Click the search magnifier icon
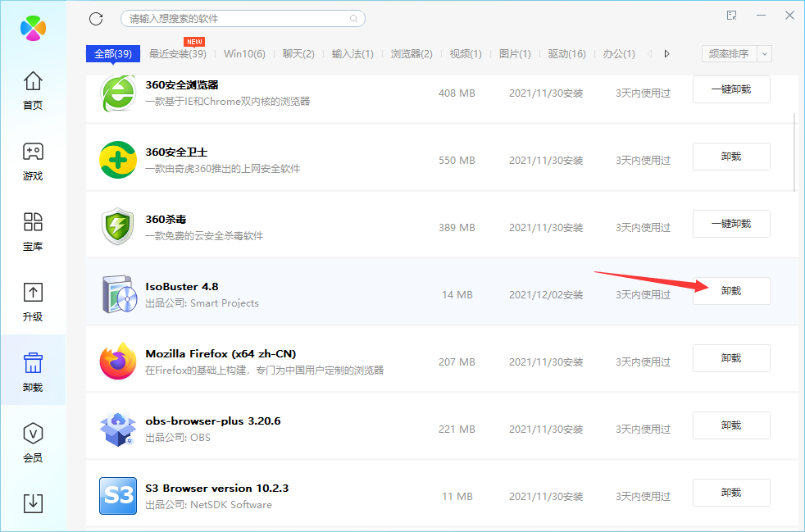Viewport: 805px width, 532px height. [354, 18]
